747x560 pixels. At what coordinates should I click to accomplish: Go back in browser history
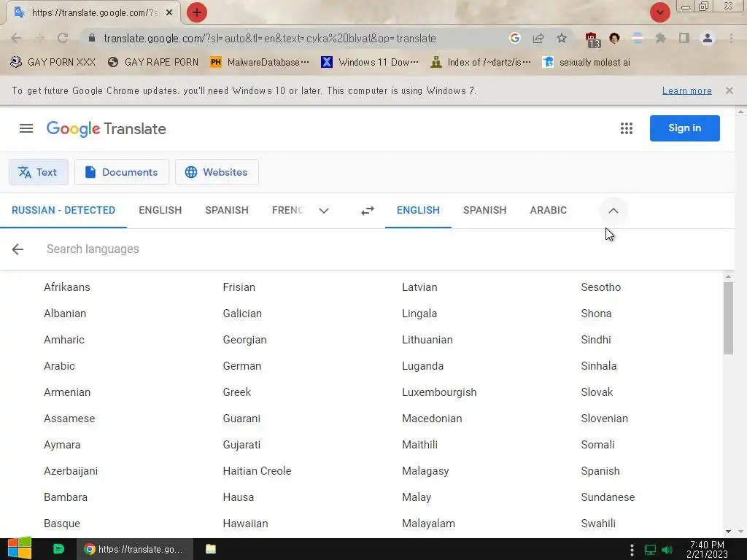coord(16,38)
